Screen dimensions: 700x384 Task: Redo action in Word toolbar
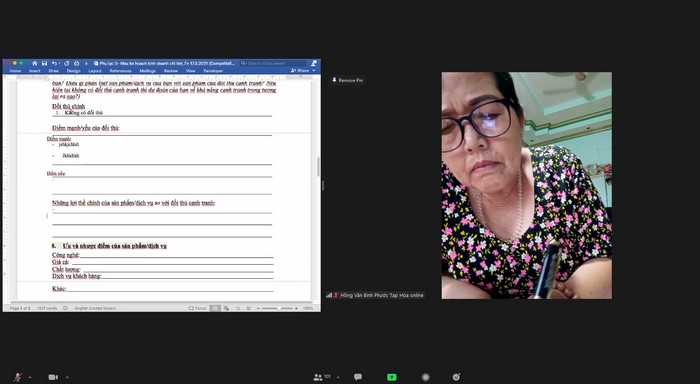click(x=67, y=63)
